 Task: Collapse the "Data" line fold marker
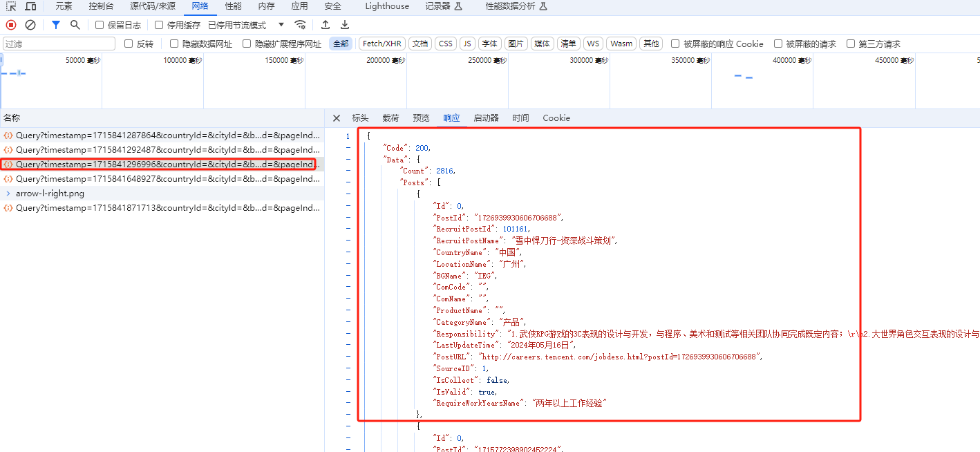[x=348, y=160]
